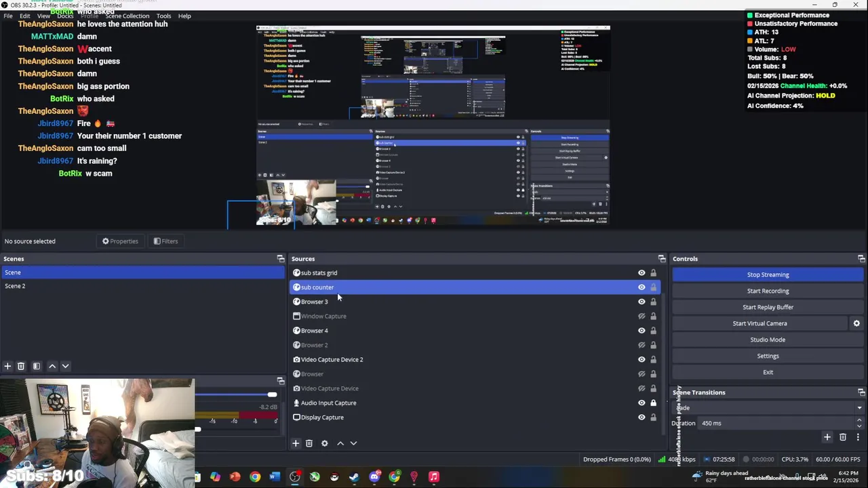Click the Window Capture source type icon
Viewport: 868px width, 488px height.
[296, 316]
